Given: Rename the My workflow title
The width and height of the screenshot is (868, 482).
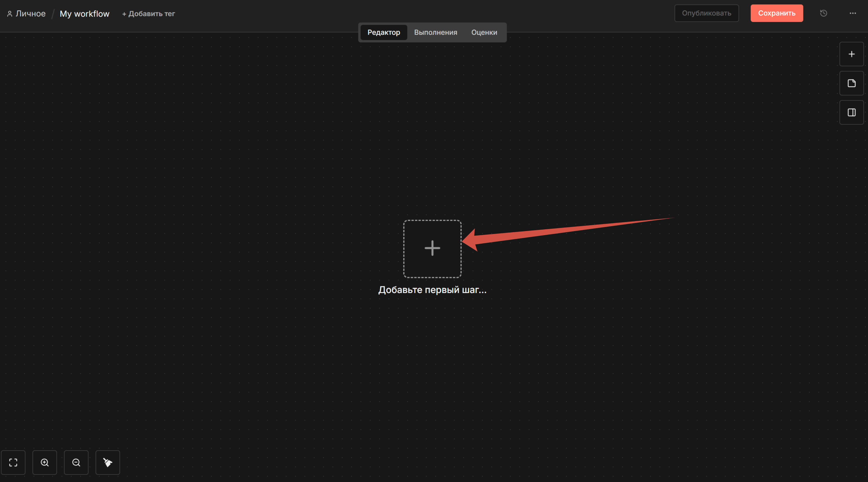Looking at the screenshot, I should [x=84, y=14].
